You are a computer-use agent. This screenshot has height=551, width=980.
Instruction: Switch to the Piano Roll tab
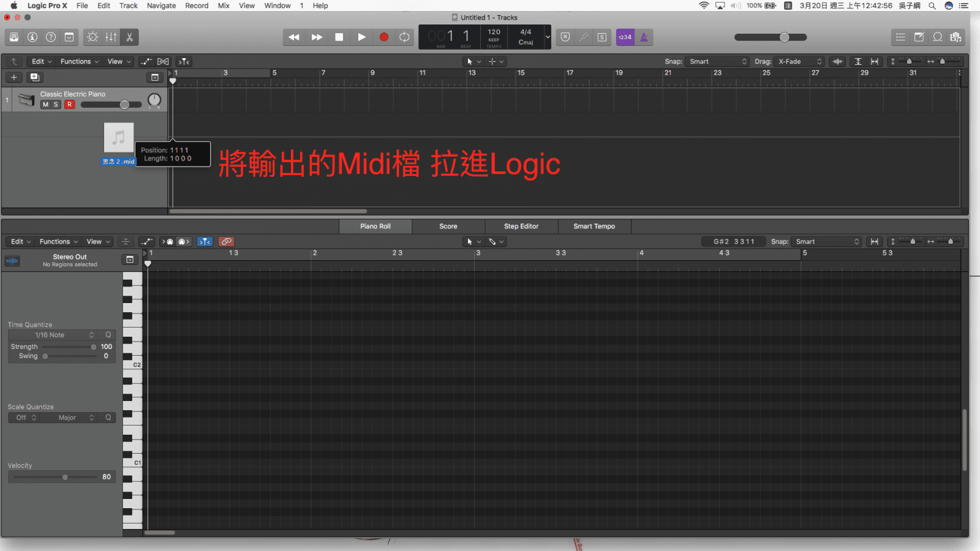click(375, 227)
